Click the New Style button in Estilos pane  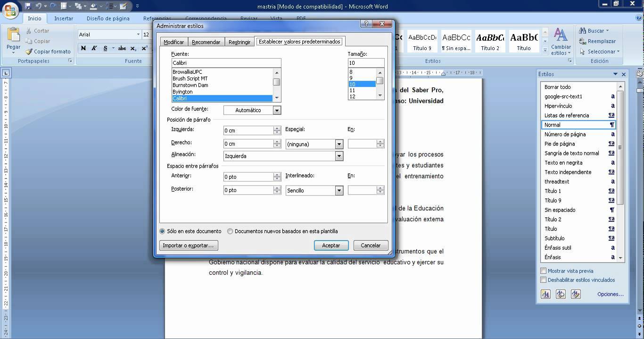pos(545,294)
